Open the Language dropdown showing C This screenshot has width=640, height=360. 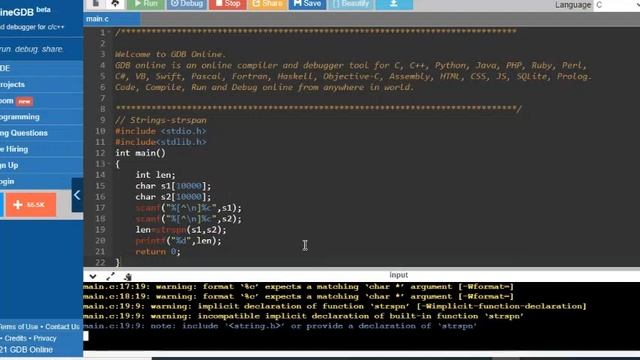click(x=616, y=5)
